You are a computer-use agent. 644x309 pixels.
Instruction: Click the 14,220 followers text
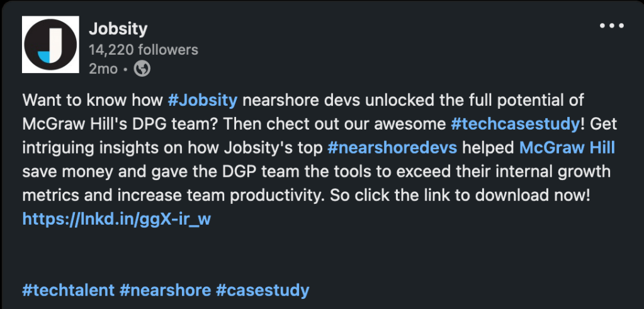pyautogui.click(x=144, y=49)
